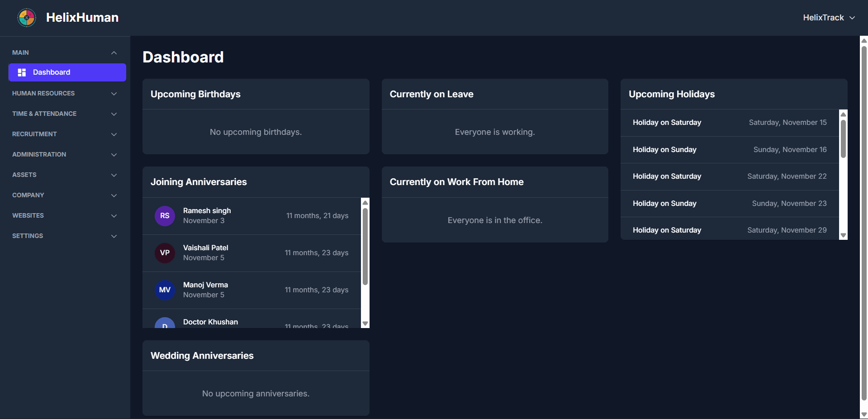Select Vaishali Patel name in anniversaries

(x=205, y=248)
